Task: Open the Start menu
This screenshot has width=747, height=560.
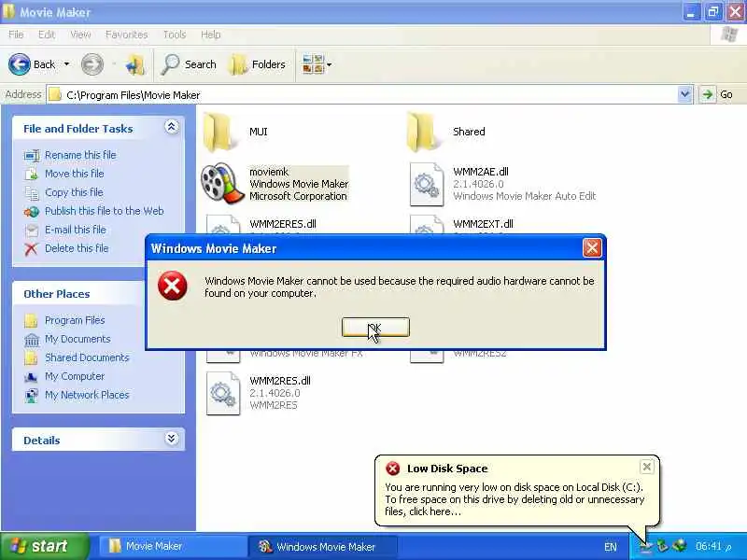Action: click(x=44, y=546)
